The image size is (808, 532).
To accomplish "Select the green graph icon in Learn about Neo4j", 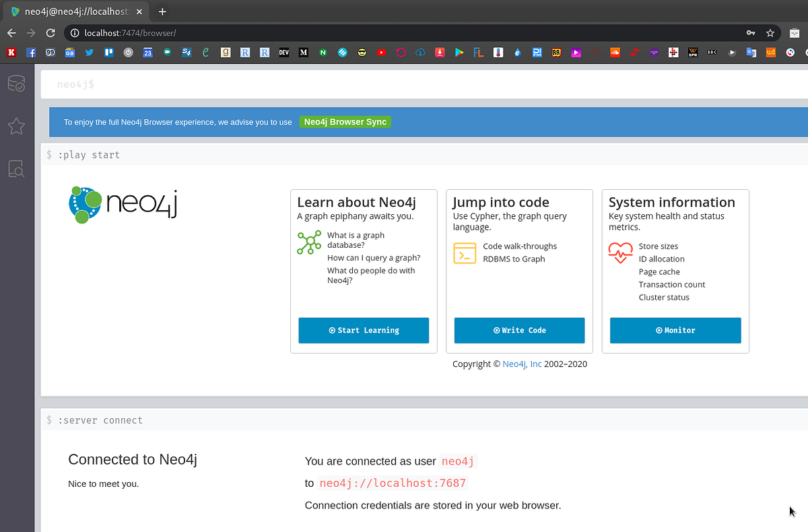I will pos(308,243).
